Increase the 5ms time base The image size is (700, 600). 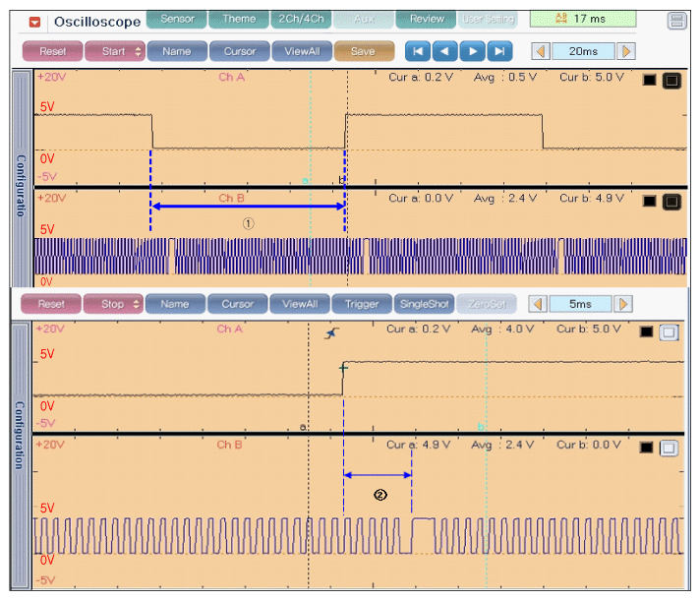point(622,304)
